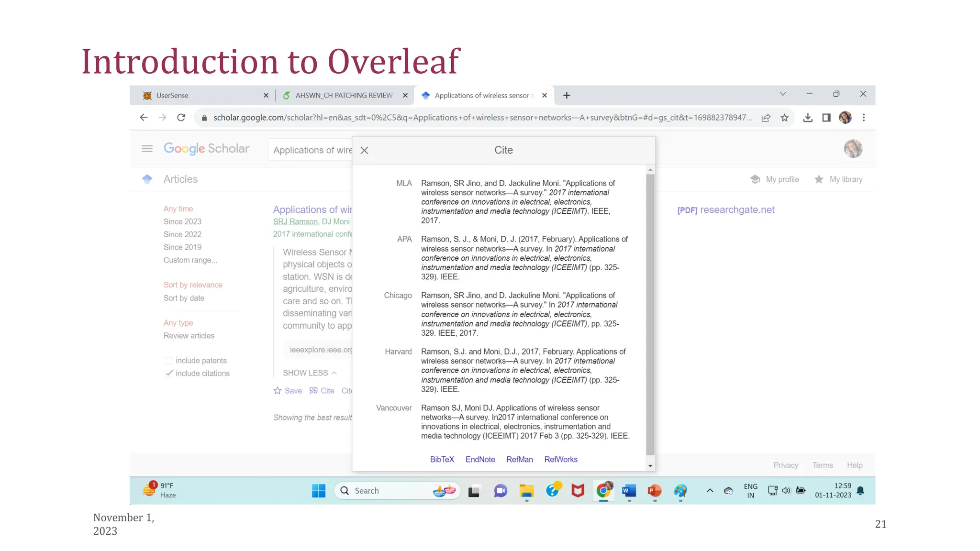Open Chrome downloads icon
980x551 pixels.
pyautogui.click(x=808, y=118)
